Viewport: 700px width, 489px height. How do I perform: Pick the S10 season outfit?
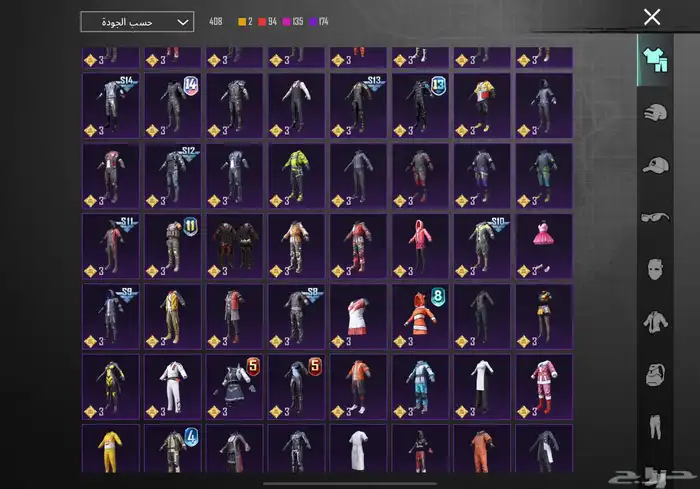coord(482,246)
